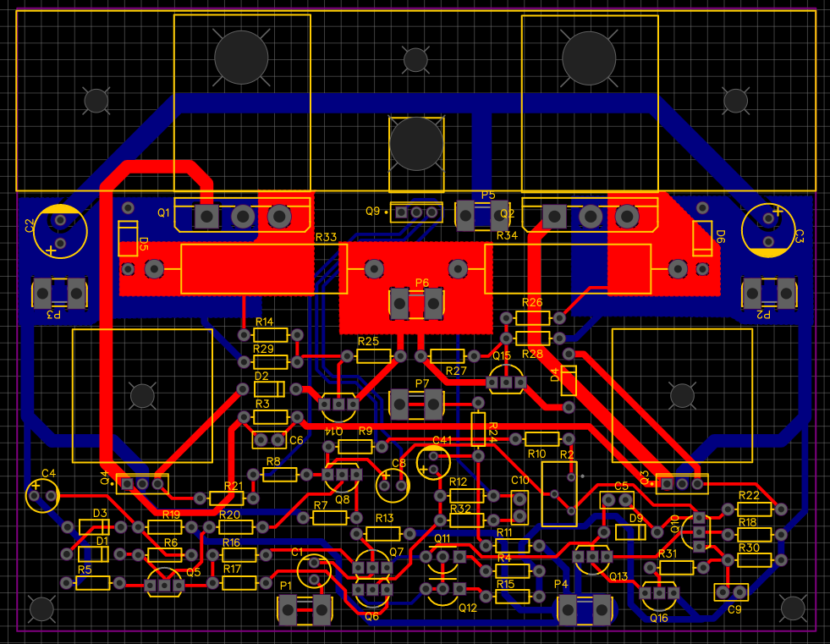Select the P2 connector footprint
Image resolution: width=830 pixels, height=644 pixels.
[x=770, y=293]
